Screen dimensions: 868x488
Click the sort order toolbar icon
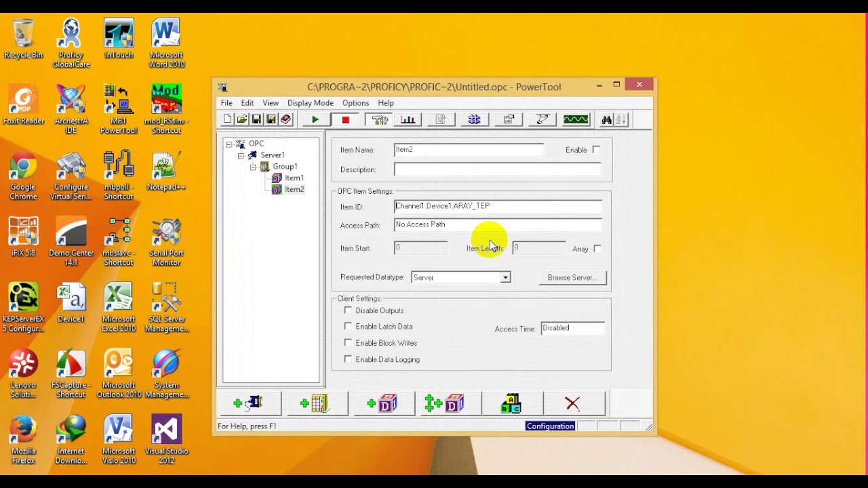coord(621,120)
